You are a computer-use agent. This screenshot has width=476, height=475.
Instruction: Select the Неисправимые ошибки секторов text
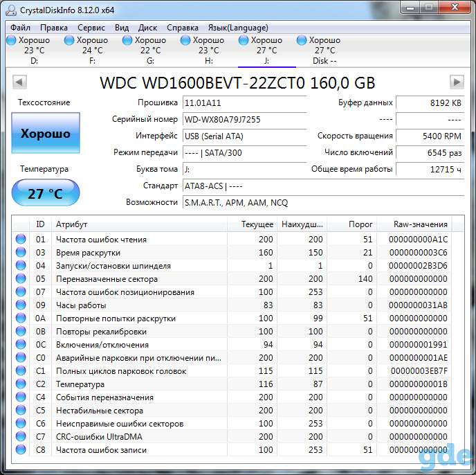pyautogui.click(x=120, y=424)
